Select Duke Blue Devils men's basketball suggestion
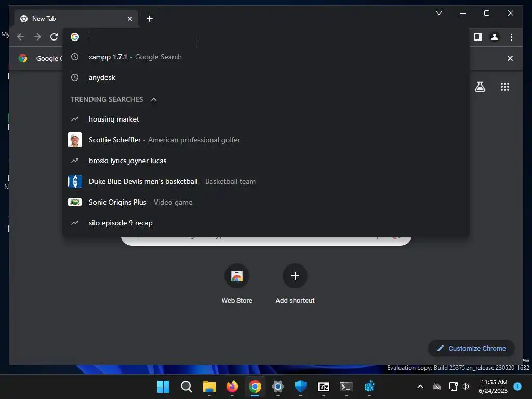 (266, 181)
